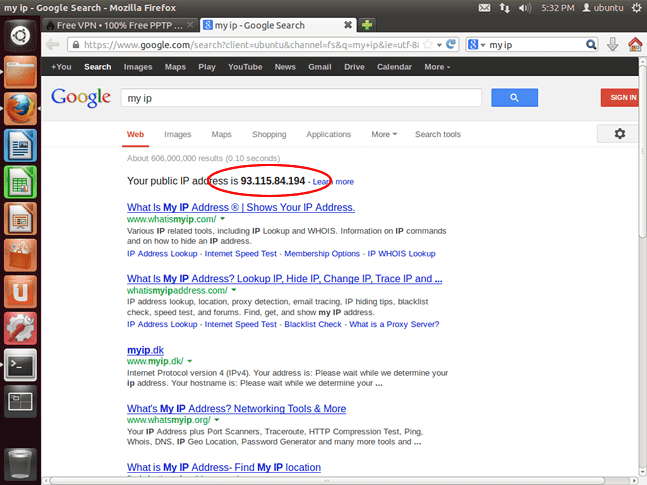Switch to the Shopping results tab
This screenshot has height=485, width=647.
pos(269,134)
